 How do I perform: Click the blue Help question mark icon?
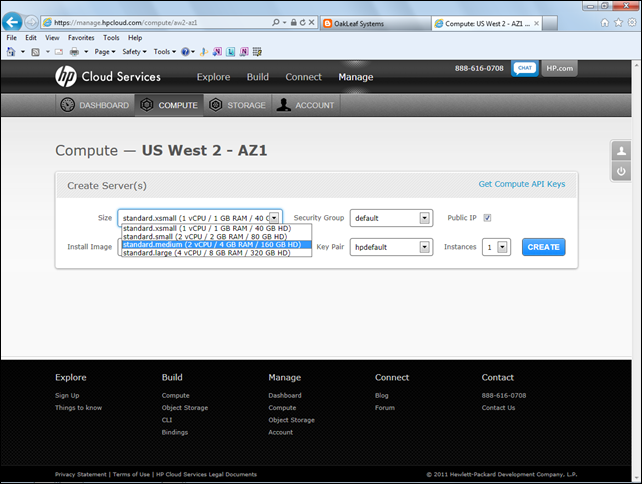pyautogui.click(x=185, y=52)
